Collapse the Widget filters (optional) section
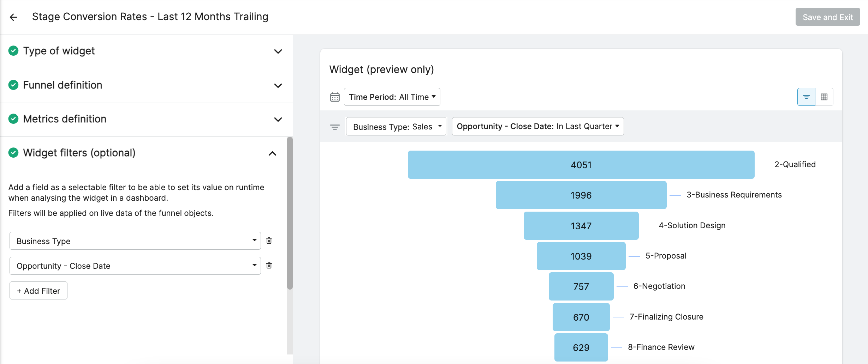868x364 pixels. coord(272,153)
